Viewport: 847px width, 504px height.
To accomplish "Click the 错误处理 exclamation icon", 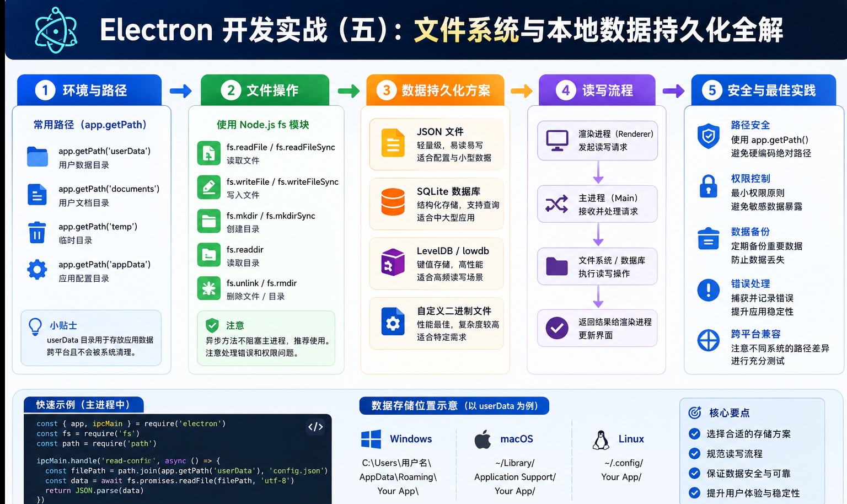I will click(x=709, y=290).
